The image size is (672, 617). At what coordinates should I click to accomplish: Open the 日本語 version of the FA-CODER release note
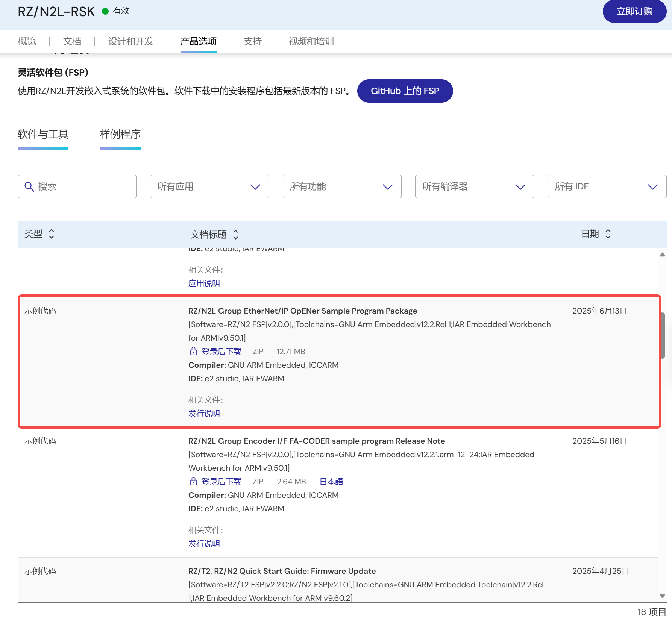pos(331,481)
